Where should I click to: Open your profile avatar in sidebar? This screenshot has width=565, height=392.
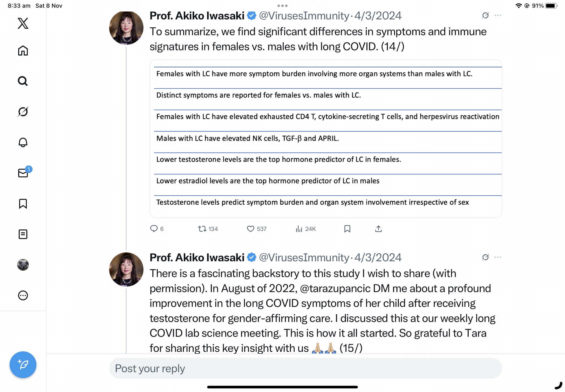pyautogui.click(x=23, y=265)
